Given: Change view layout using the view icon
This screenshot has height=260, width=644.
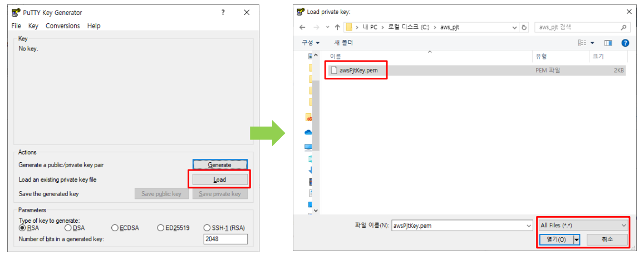Looking at the screenshot, I should 582,43.
